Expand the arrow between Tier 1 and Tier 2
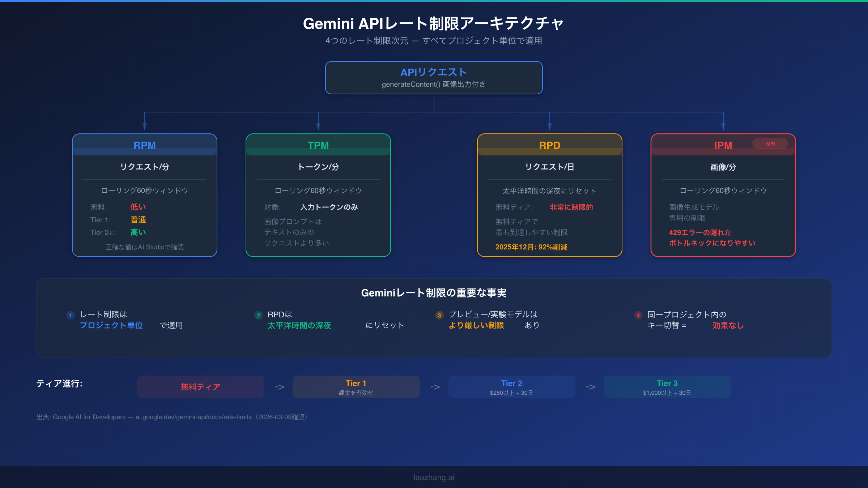Screen dimensions: 868x488 point(435,386)
